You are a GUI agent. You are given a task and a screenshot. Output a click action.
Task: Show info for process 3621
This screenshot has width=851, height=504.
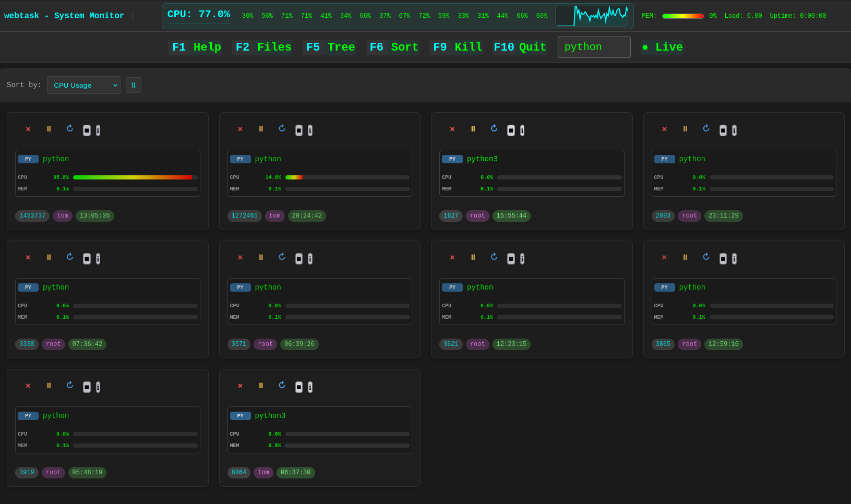522,259
